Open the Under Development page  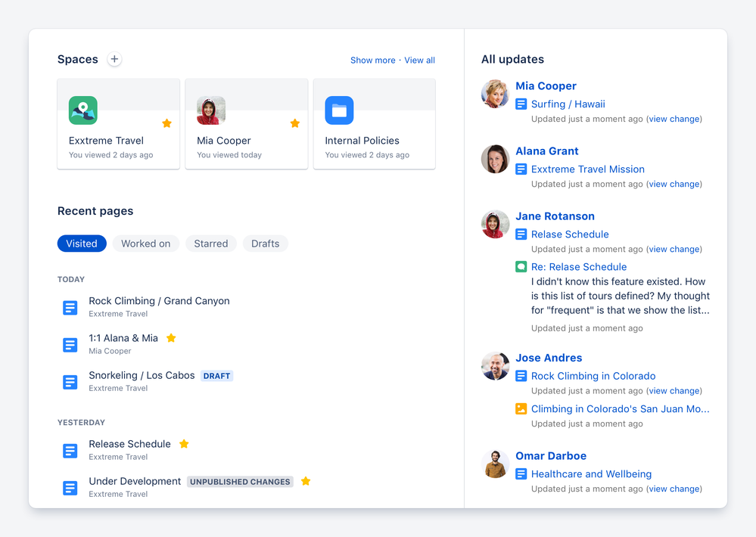coord(135,481)
